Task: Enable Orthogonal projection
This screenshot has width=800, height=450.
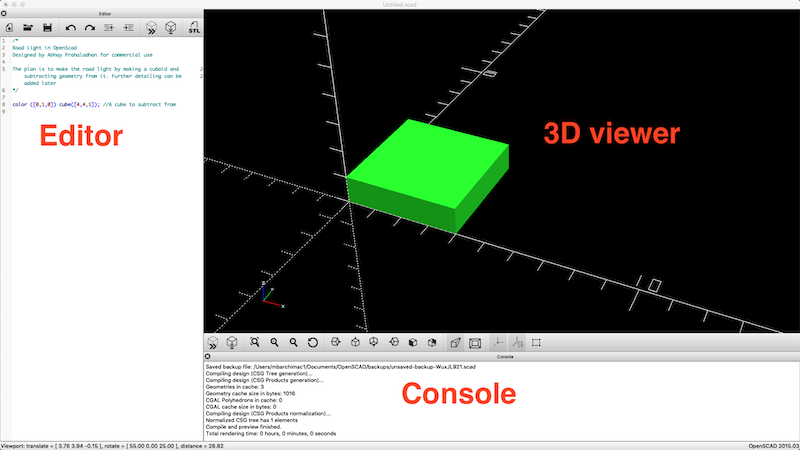Action: pos(475,342)
